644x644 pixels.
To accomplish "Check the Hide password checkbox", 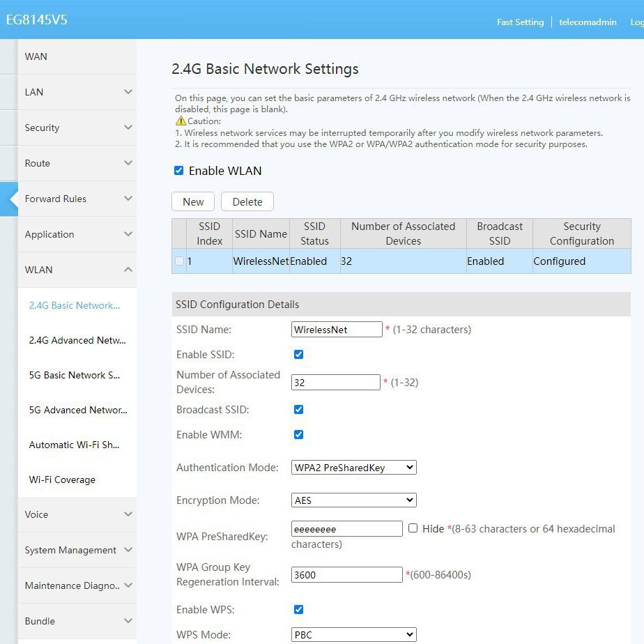I will pyautogui.click(x=413, y=528).
